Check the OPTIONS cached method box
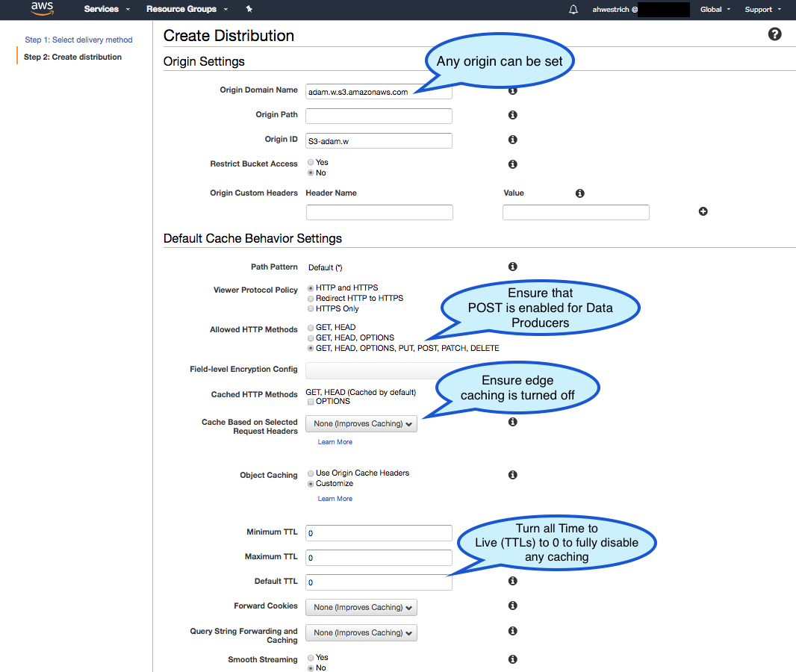The image size is (796, 672). [x=311, y=402]
